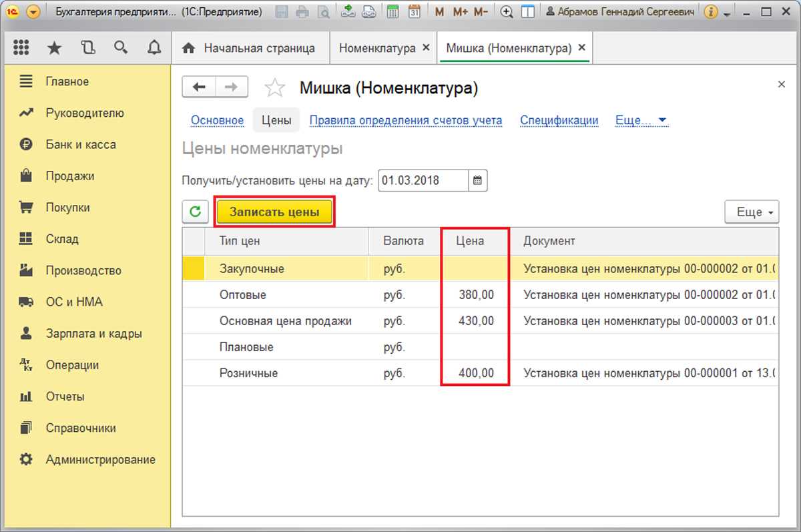Switch to the Номенклатура tab
This screenshot has height=532, width=801.
pyautogui.click(x=377, y=48)
